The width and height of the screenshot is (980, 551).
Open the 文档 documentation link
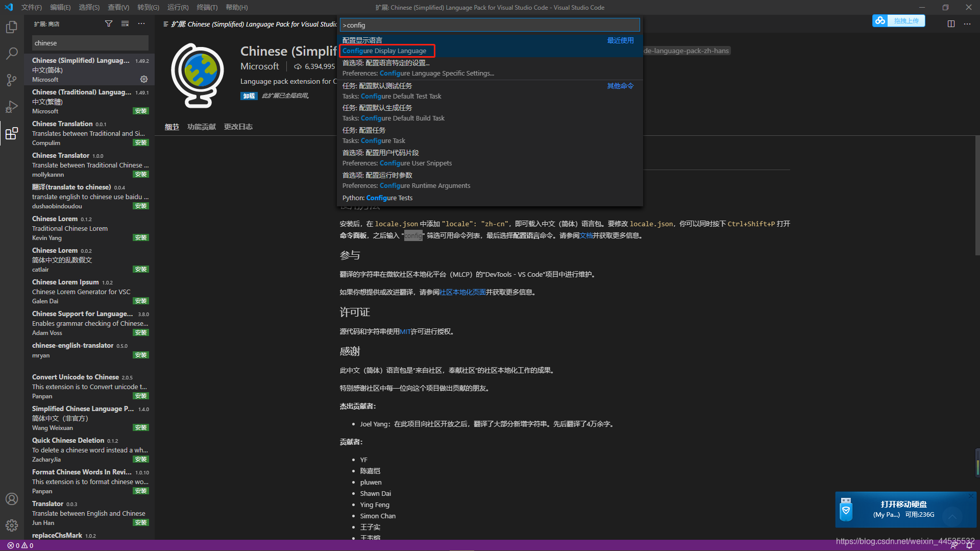tap(586, 235)
